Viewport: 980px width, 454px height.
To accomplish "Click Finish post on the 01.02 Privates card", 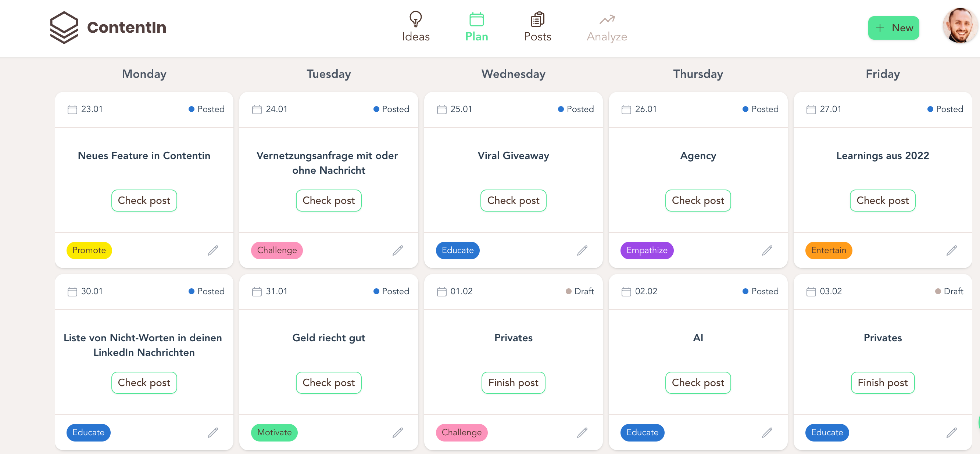I will coord(513,382).
